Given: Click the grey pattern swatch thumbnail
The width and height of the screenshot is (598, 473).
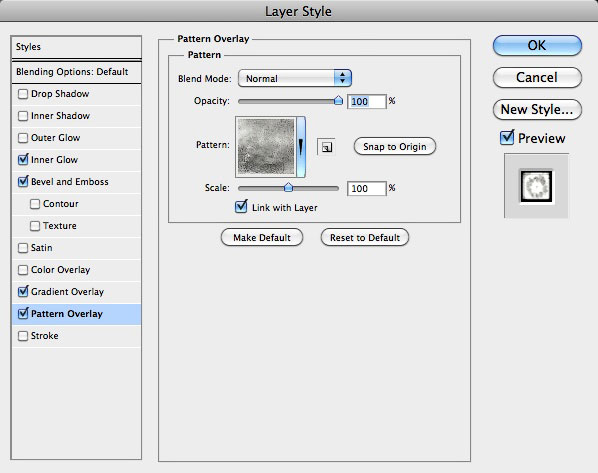Looking at the screenshot, I should (x=266, y=147).
